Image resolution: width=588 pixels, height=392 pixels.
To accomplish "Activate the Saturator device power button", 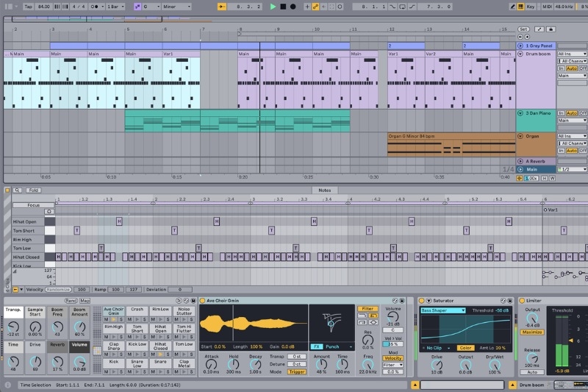I will pyautogui.click(x=421, y=301).
